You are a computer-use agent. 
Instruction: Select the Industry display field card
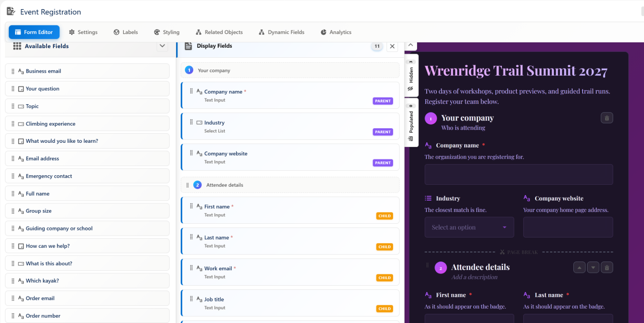tap(290, 126)
